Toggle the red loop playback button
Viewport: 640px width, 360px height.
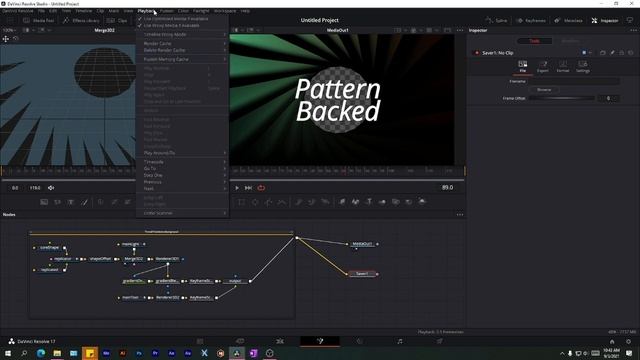coord(261,188)
